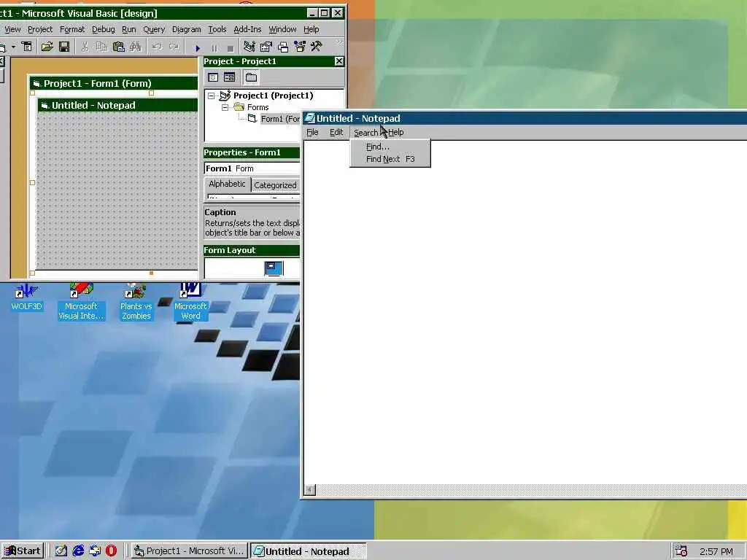Click the Undo arrow icon
This screenshot has width=747, height=560.
coord(157,46)
